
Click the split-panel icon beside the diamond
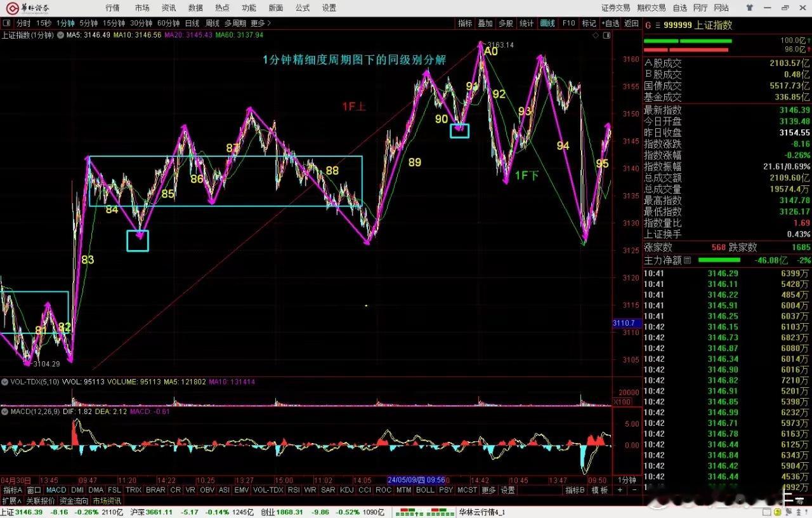(x=605, y=36)
